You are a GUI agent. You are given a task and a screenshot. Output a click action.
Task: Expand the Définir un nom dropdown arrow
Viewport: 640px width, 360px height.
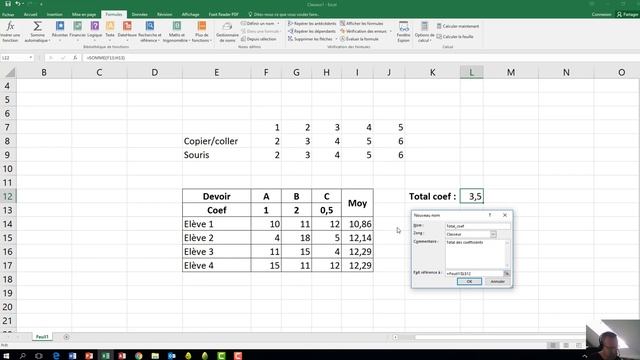pyautogui.click(x=278, y=23)
